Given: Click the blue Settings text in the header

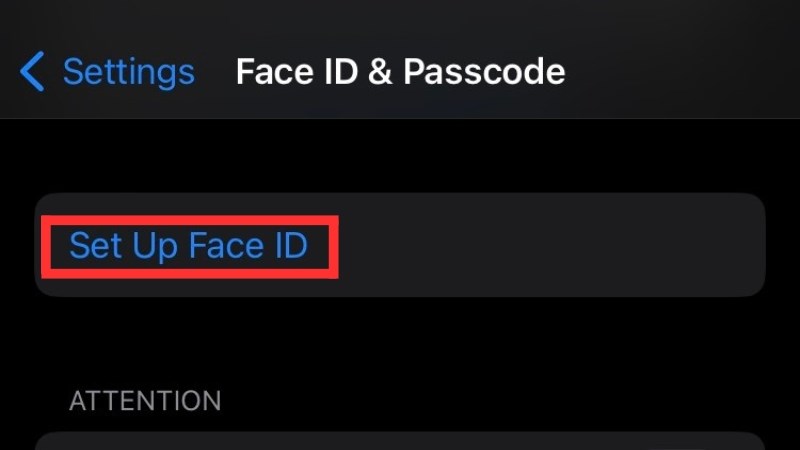Looking at the screenshot, I should point(128,72).
